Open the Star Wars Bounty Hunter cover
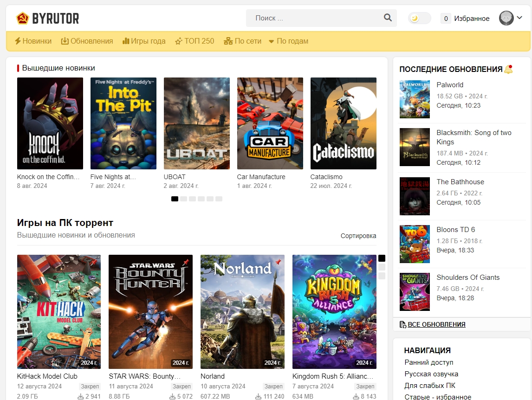This screenshot has width=532, height=400. point(150,311)
